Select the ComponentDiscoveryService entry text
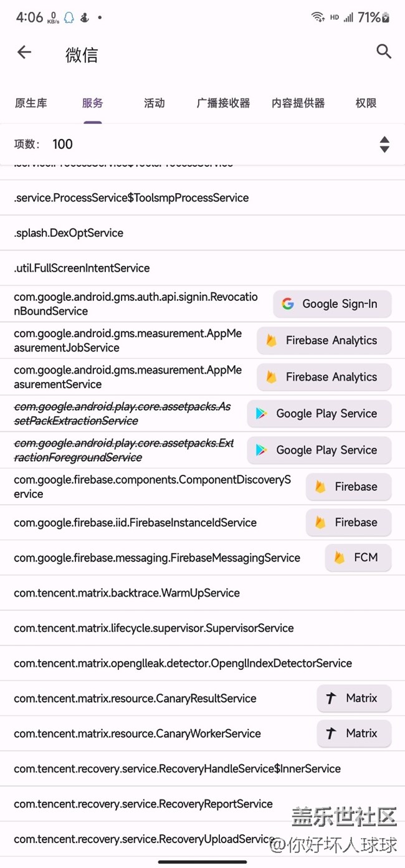The image size is (405, 868). click(x=152, y=487)
